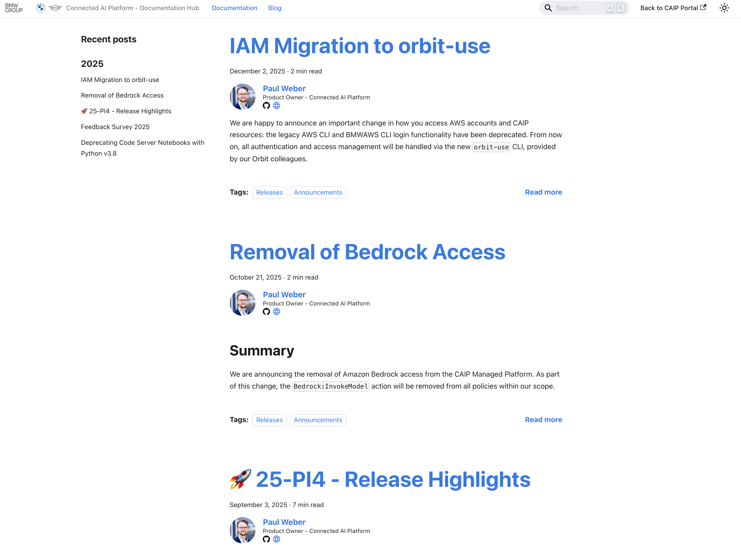Click Paul Weber name in 25-PI4 post
This screenshot has width=741, height=560.
(x=284, y=522)
